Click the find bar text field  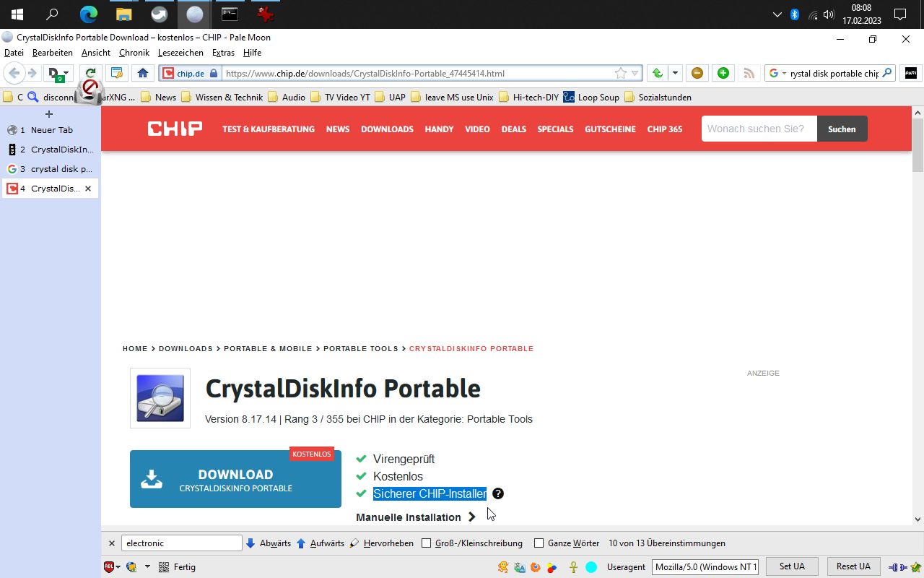click(x=181, y=543)
